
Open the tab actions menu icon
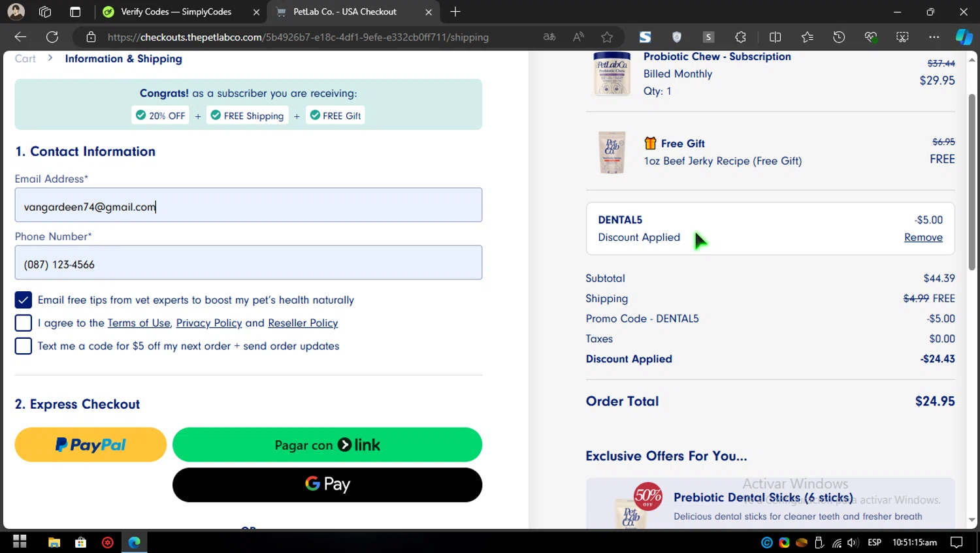coord(75,12)
